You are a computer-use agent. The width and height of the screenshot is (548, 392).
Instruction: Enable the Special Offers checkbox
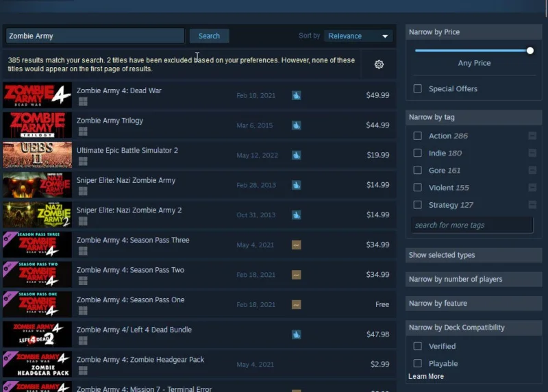point(417,88)
